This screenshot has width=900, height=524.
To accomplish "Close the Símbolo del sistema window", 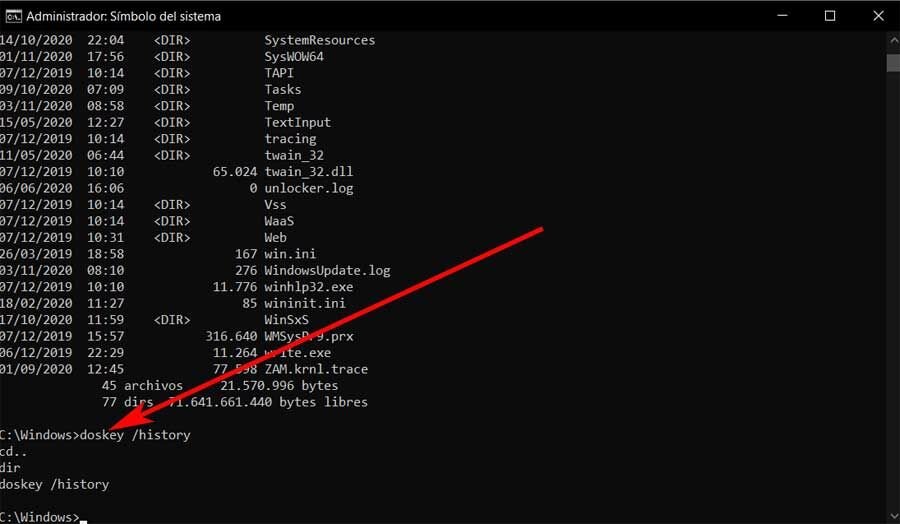I will pos(878,16).
